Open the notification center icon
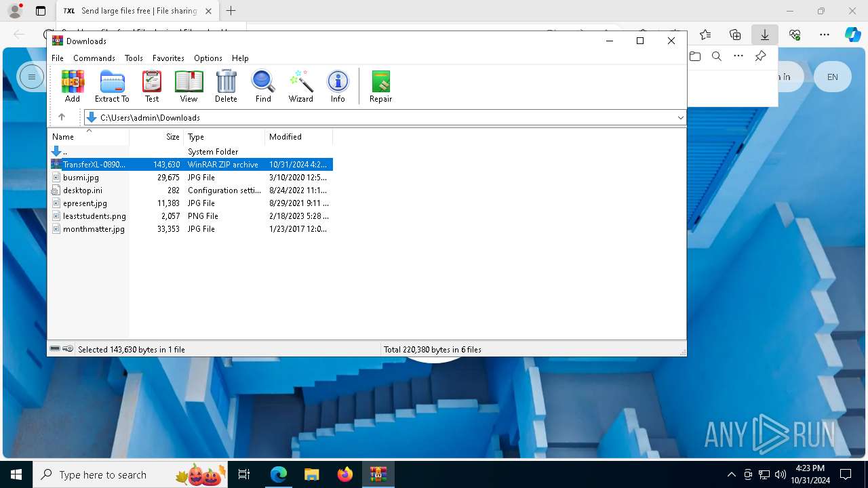 846,474
